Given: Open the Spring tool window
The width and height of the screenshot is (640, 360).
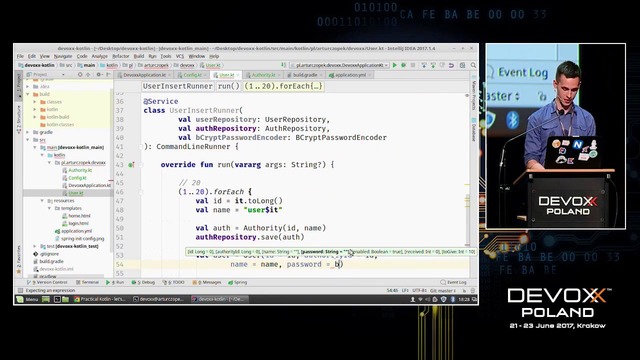Looking at the screenshot, I should [x=238, y=282].
